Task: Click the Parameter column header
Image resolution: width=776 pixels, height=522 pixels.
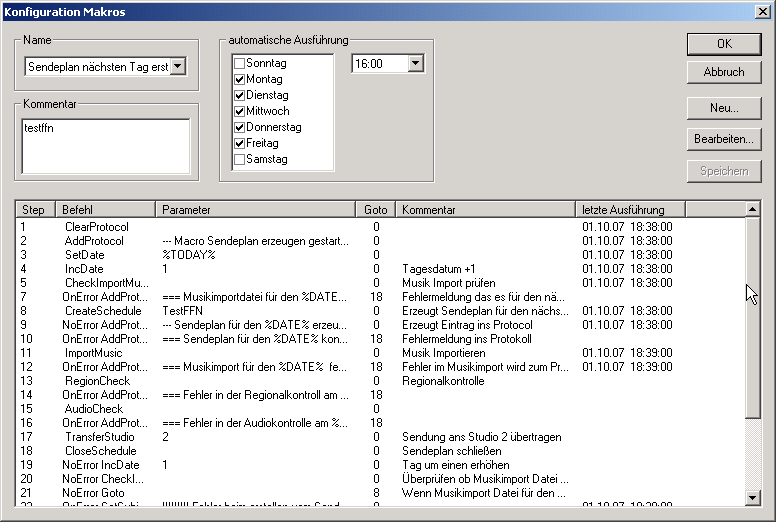Action: pos(256,210)
